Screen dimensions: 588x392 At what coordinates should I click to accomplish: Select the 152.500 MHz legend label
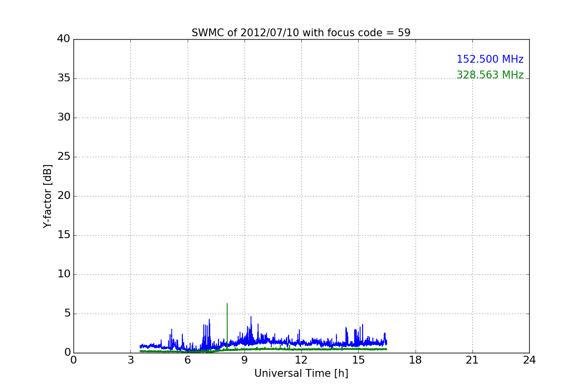490,59
